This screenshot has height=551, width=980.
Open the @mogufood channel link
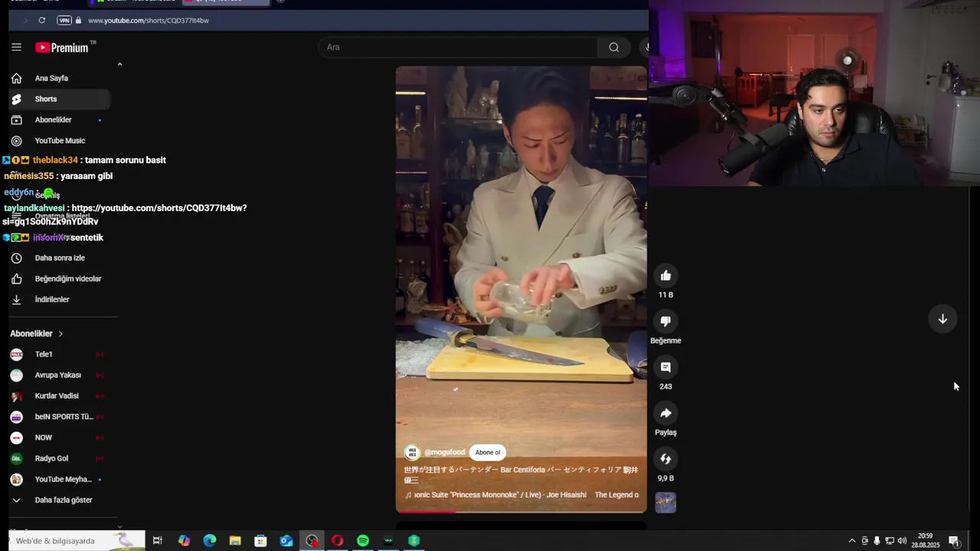pos(445,452)
